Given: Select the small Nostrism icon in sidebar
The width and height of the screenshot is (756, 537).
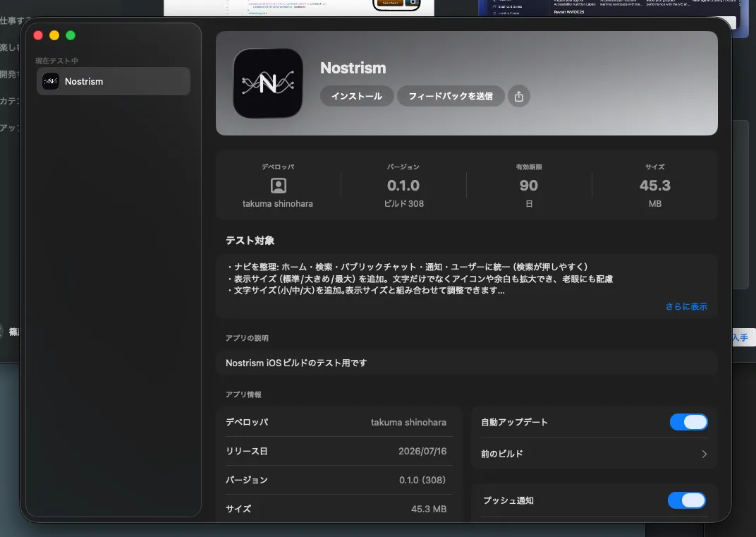Looking at the screenshot, I should pyautogui.click(x=51, y=82).
